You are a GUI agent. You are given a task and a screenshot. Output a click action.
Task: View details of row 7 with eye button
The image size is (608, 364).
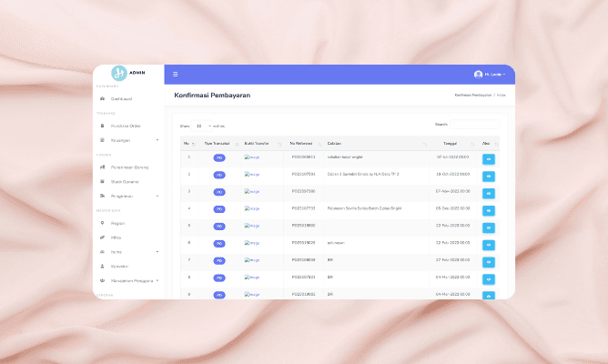(x=489, y=262)
